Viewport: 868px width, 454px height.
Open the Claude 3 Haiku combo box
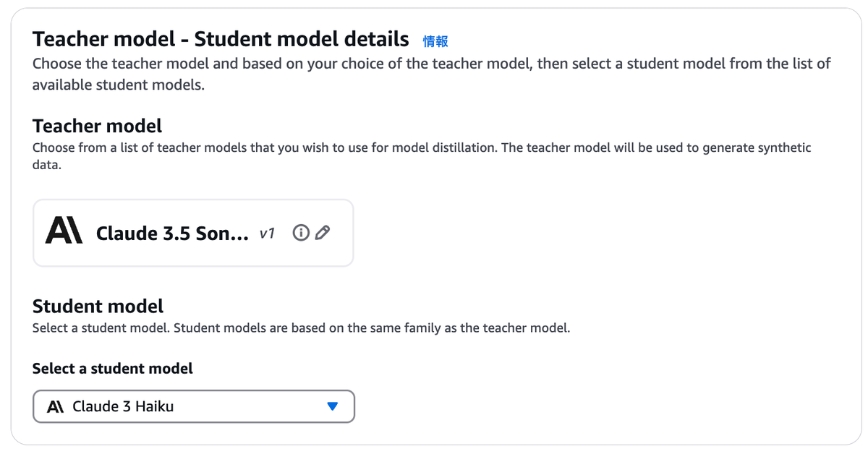point(194,406)
